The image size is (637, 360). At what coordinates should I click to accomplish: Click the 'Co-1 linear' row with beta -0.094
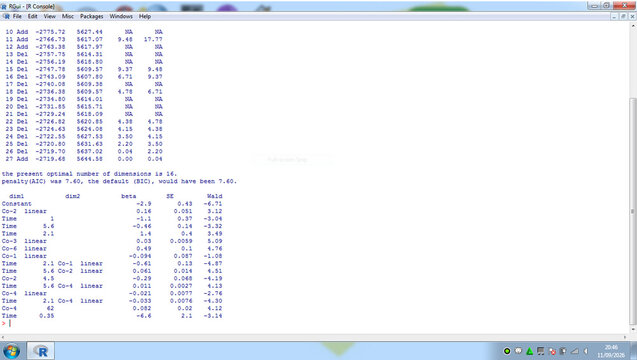click(x=112, y=256)
